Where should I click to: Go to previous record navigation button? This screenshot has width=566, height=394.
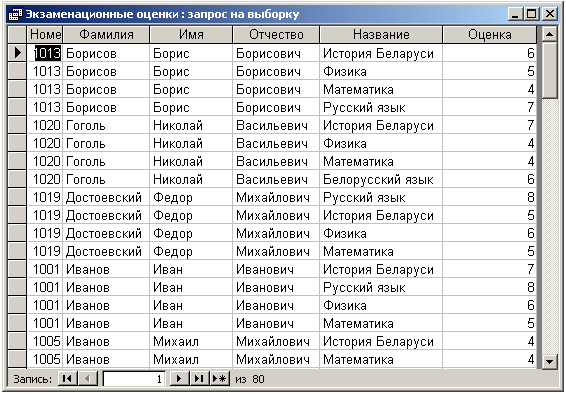[x=87, y=379]
